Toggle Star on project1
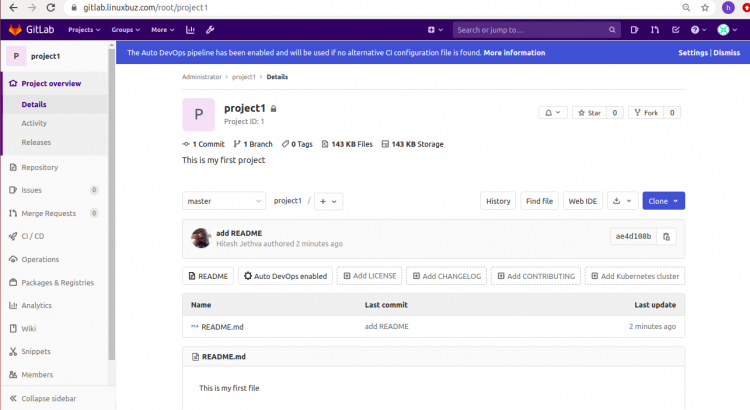Viewport: 750px width, 410px height. [x=589, y=112]
